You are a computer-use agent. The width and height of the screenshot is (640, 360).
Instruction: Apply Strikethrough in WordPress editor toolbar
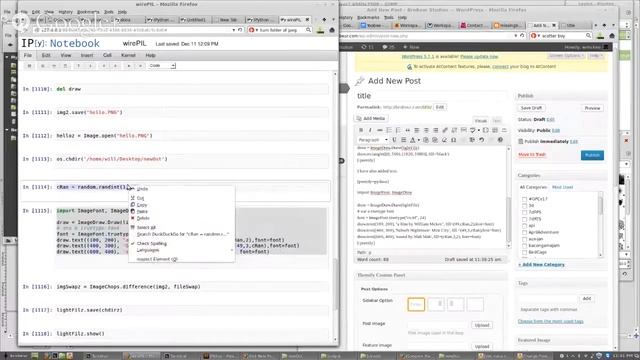click(380, 130)
